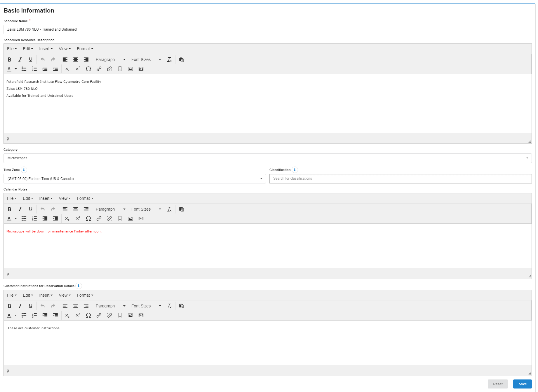Open Font Sizes dropdown in Calendar Notes editor
This screenshot has width=538, height=392.
click(x=146, y=209)
